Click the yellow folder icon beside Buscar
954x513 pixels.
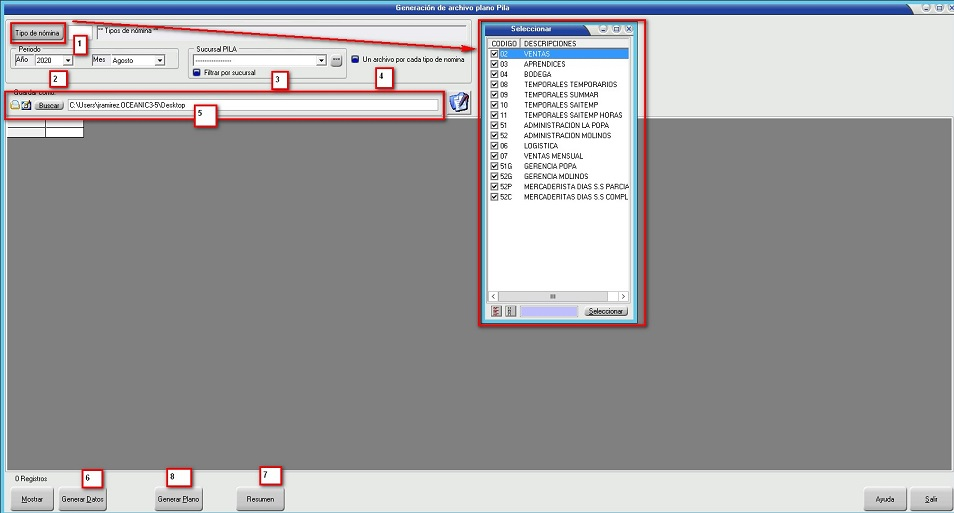(15, 105)
